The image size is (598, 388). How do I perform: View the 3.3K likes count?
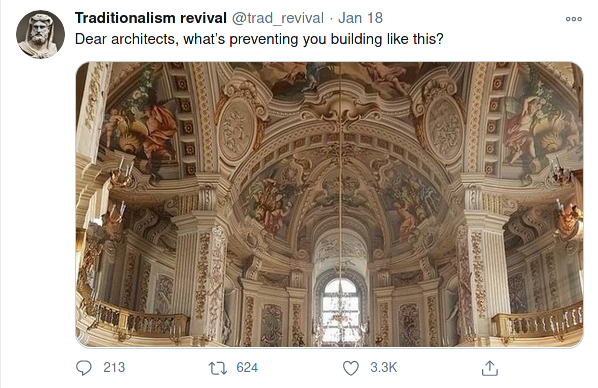tap(384, 367)
